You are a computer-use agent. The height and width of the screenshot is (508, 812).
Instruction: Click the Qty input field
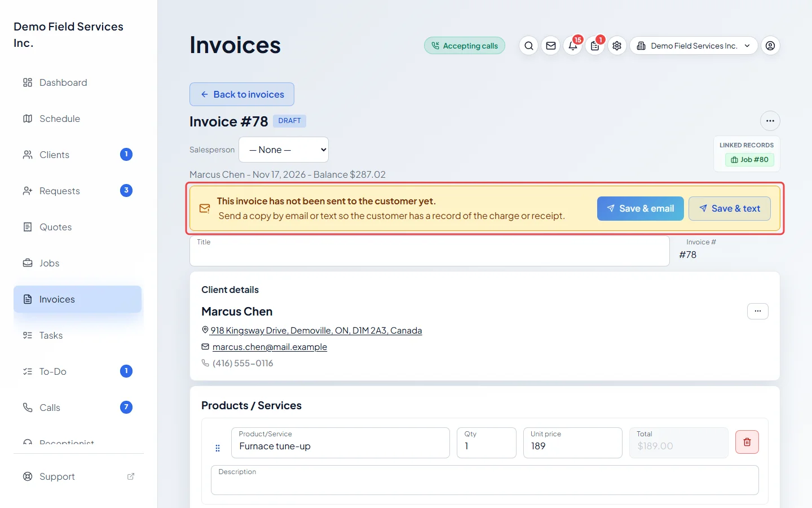[x=487, y=443]
